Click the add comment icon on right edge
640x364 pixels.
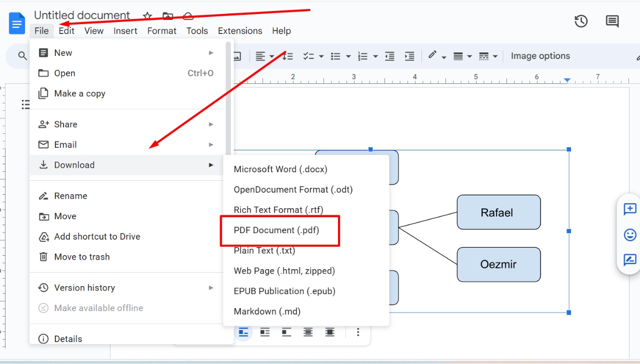(630, 209)
